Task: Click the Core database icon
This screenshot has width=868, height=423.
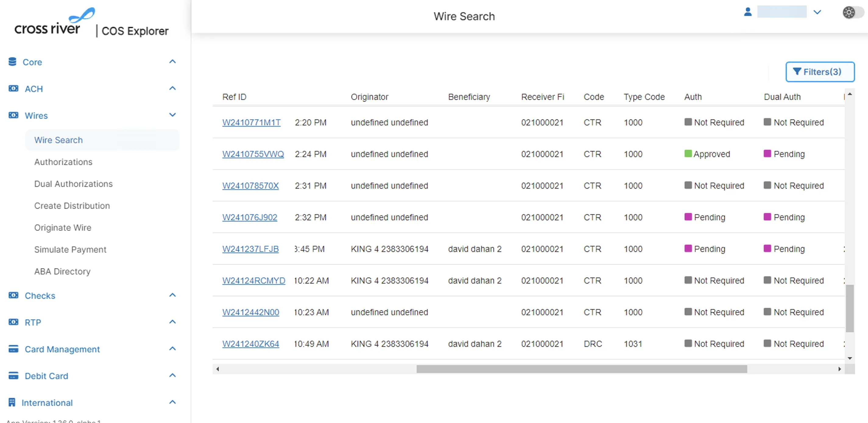Action: pos(12,62)
